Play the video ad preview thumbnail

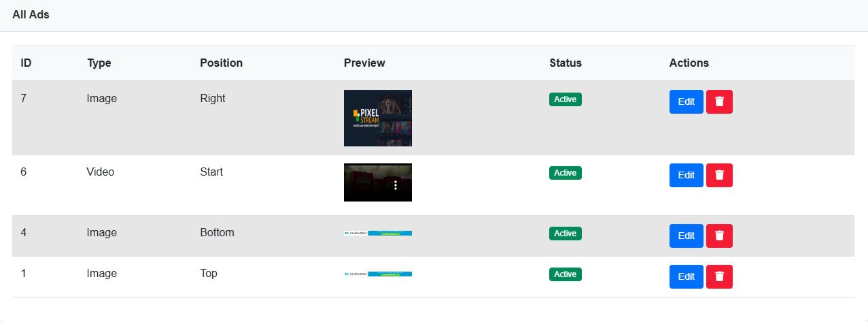pos(370,182)
